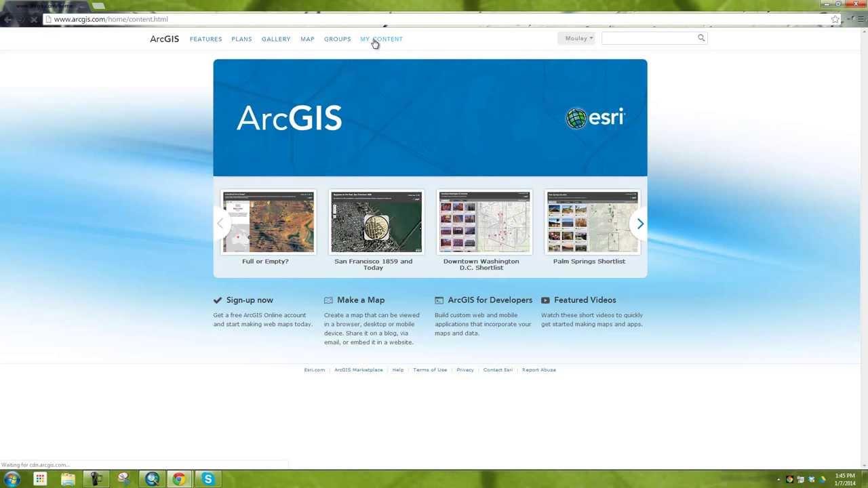
Task: Select MAP in the top navigation
Action: coord(307,39)
